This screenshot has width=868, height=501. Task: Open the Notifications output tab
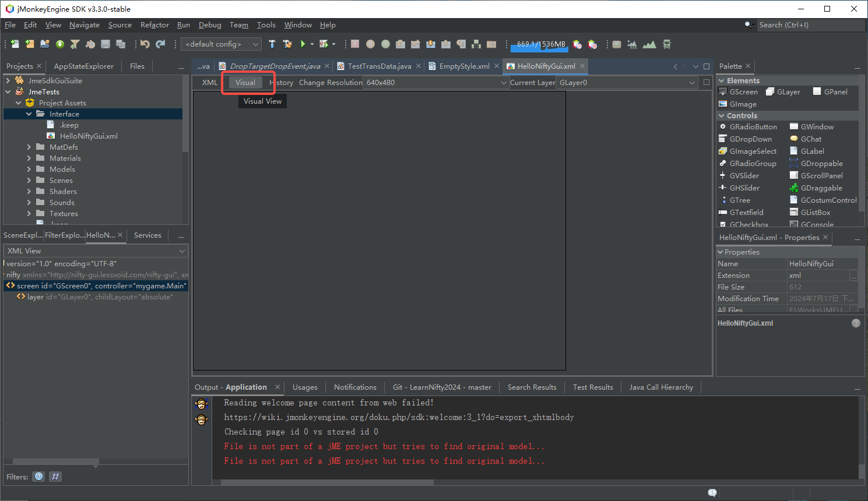pos(355,387)
